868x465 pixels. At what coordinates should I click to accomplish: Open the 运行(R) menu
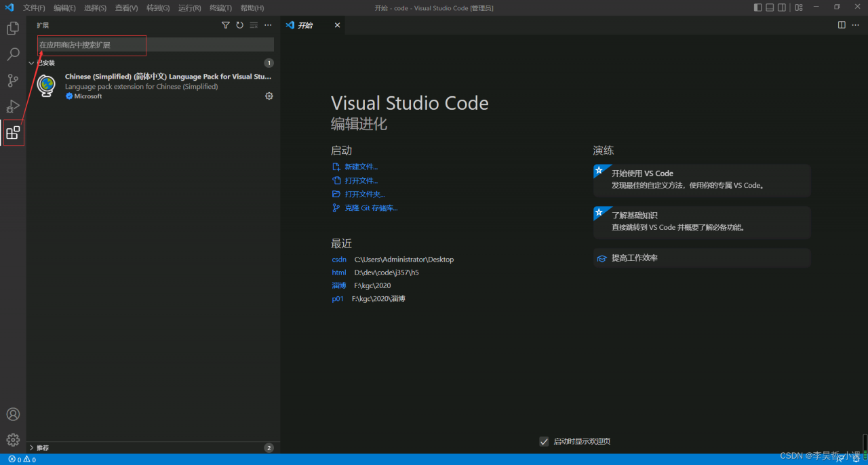coord(189,7)
